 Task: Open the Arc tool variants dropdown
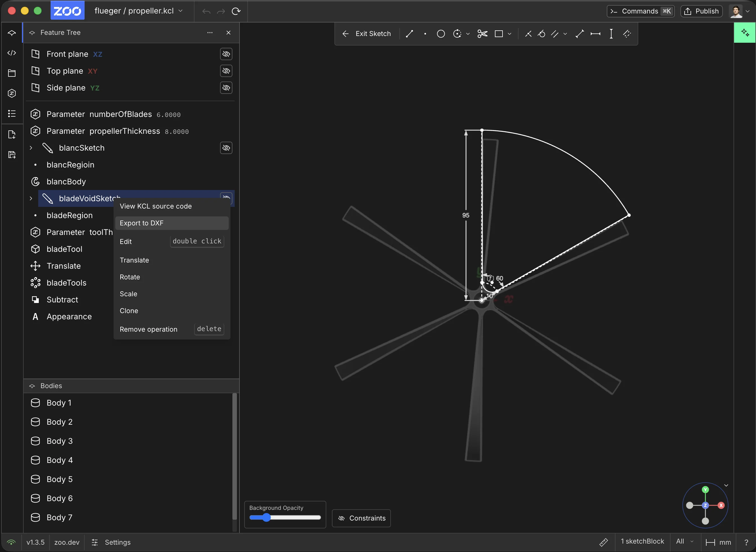click(x=468, y=34)
